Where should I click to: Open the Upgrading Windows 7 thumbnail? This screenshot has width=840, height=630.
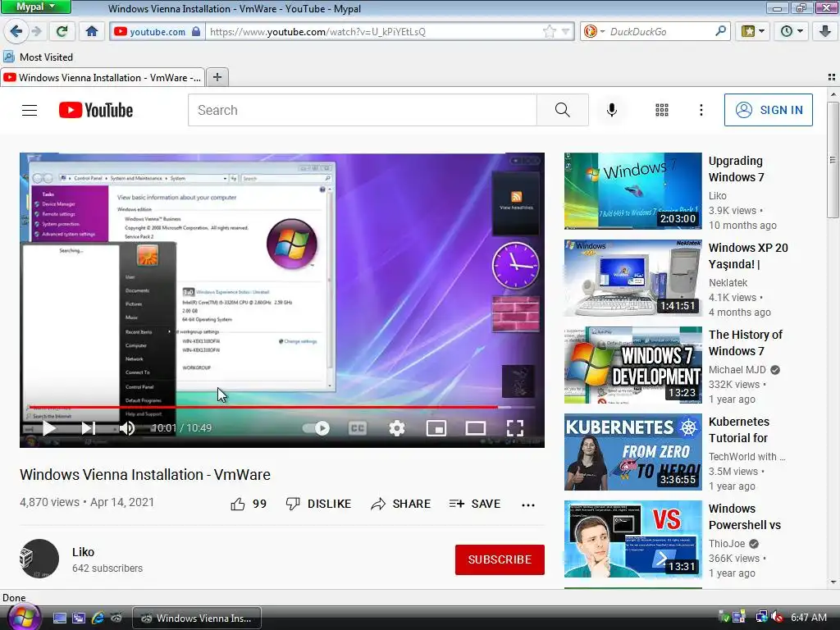click(632, 190)
